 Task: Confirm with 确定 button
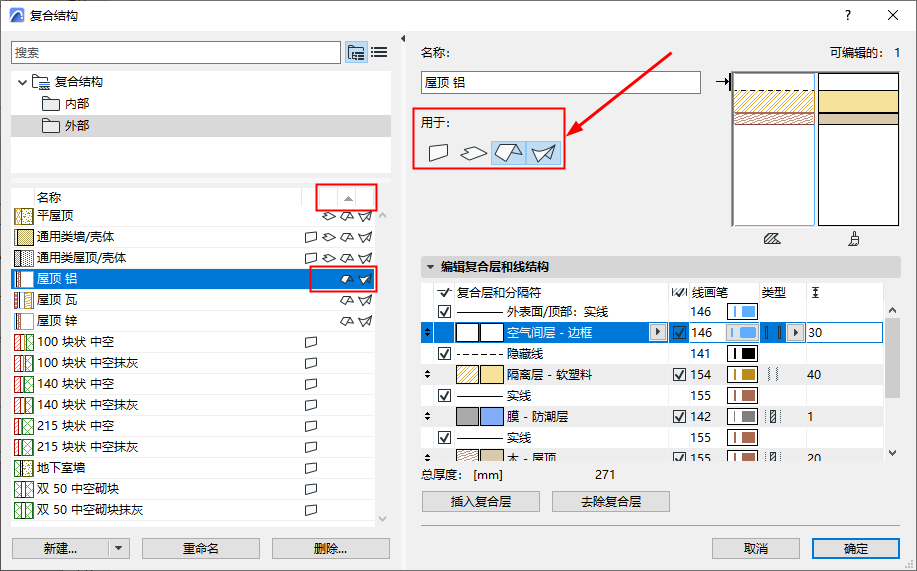(856, 549)
